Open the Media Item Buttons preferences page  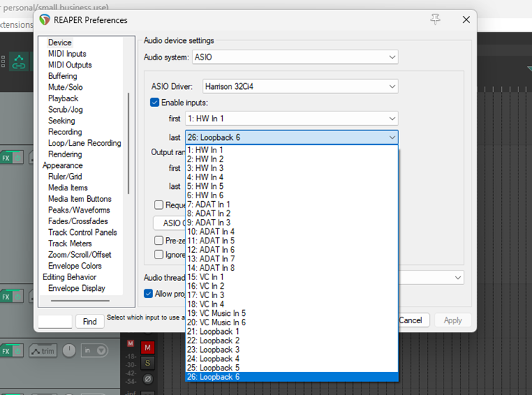pyautogui.click(x=80, y=199)
